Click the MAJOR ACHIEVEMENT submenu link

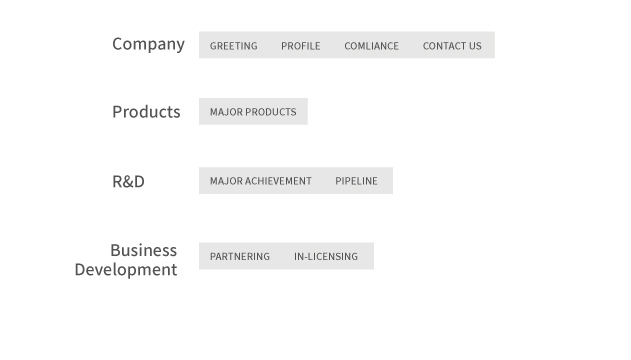click(261, 181)
